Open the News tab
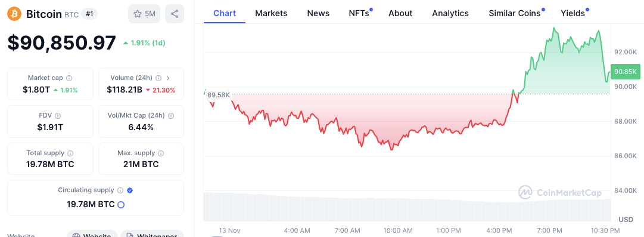Viewport: 644px width, 237px height. pyautogui.click(x=318, y=13)
